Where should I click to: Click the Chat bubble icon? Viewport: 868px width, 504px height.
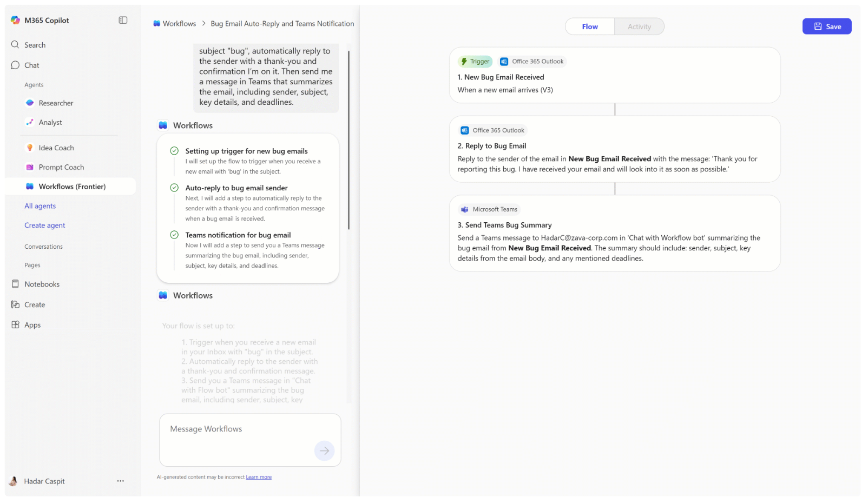click(15, 65)
